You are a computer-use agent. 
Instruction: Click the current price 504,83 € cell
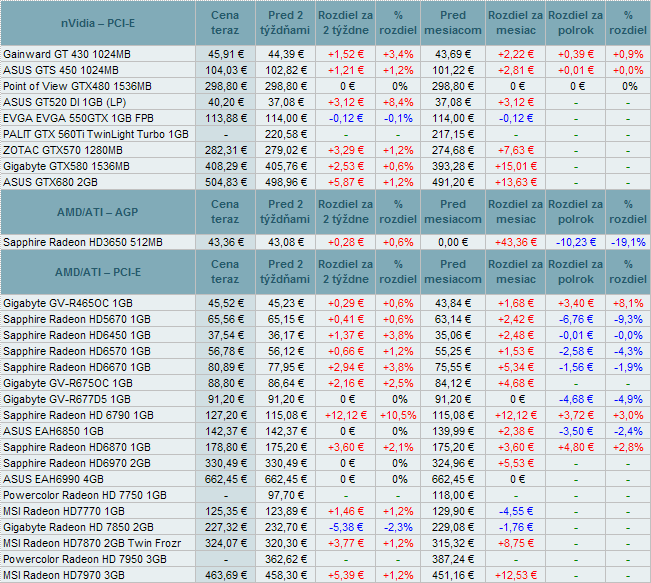pyautogui.click(x=226, y=182)
